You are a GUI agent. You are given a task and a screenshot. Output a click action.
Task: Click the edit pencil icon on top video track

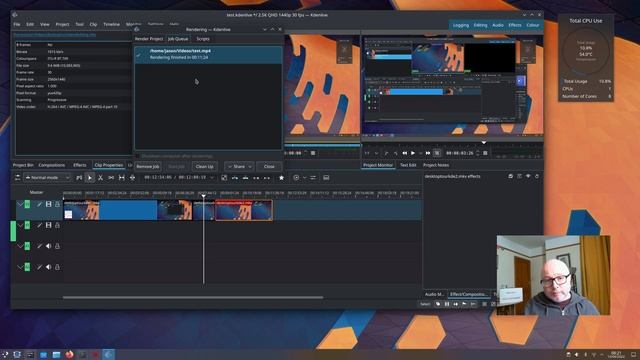point(40,204)
